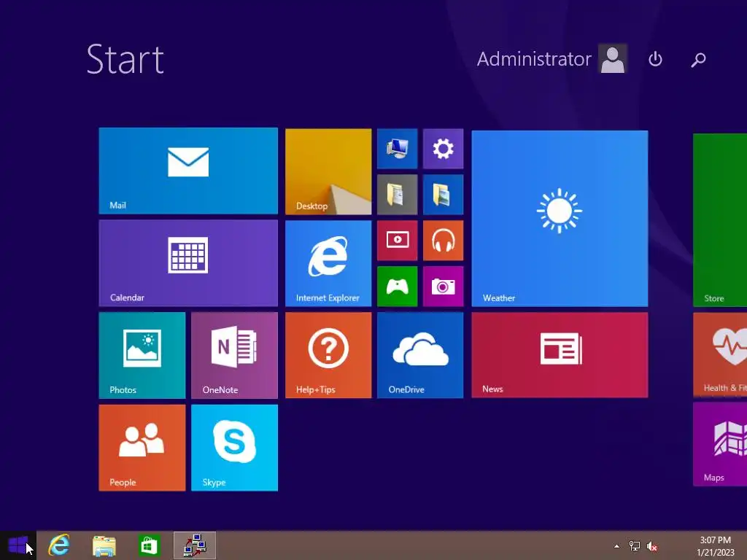Click the Power options button
The image size is (747, 560).
pos(656,59)
